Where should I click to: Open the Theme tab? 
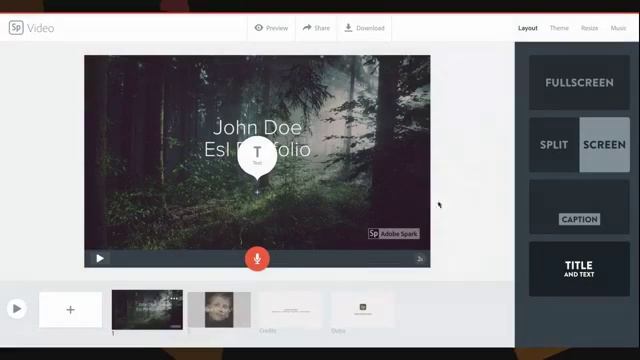pos(559,28)
